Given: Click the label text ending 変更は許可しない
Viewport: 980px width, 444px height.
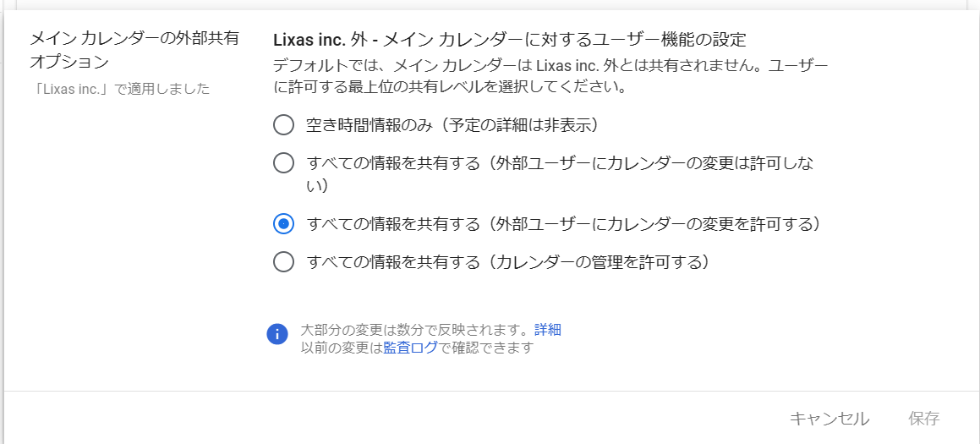Looking at the screenshot, I should click(x=562, y=174).
